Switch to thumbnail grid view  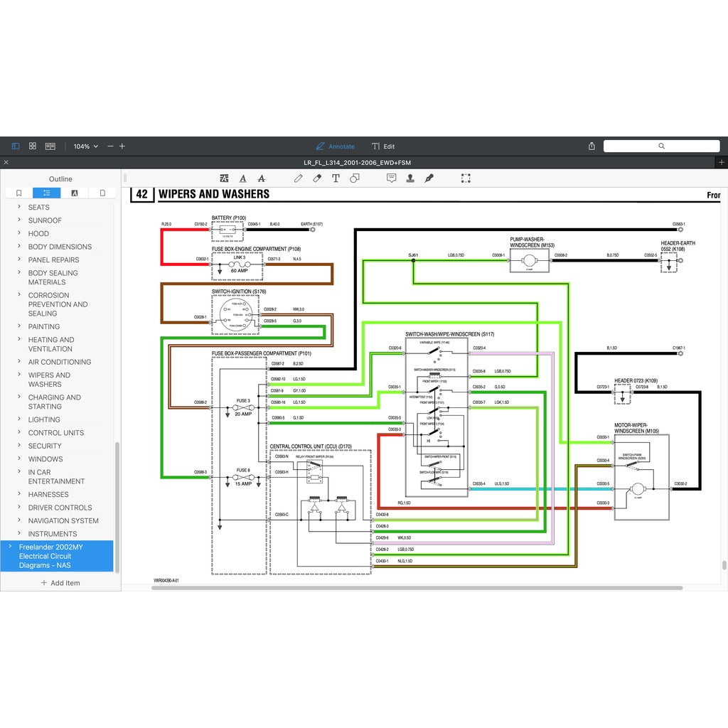coord(33,146)
